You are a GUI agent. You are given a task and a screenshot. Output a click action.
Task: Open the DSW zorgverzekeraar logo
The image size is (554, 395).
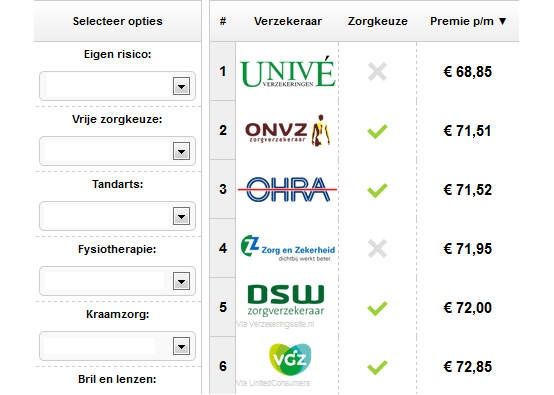tap(285, 300)
